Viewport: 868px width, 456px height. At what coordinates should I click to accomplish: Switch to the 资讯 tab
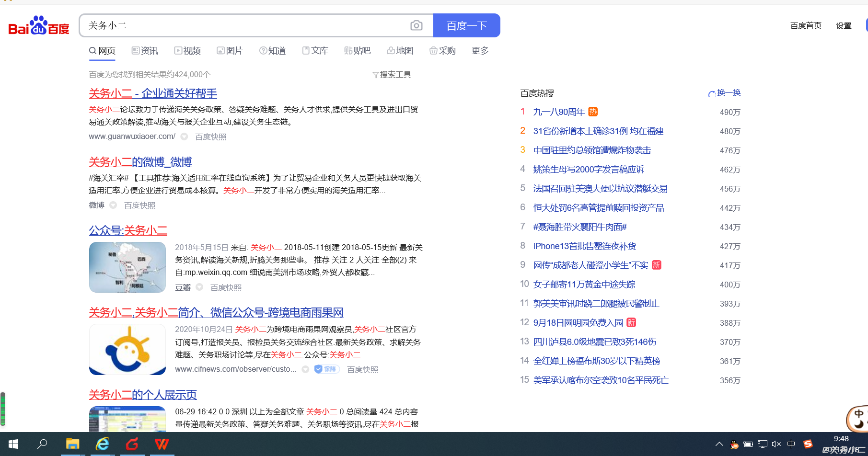coord(145,51)
